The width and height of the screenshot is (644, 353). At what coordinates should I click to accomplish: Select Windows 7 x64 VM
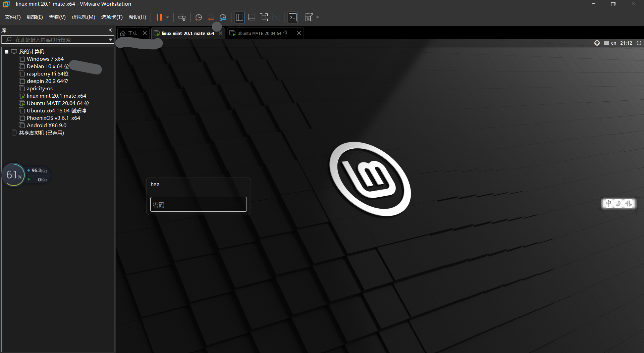click(45, 59)
